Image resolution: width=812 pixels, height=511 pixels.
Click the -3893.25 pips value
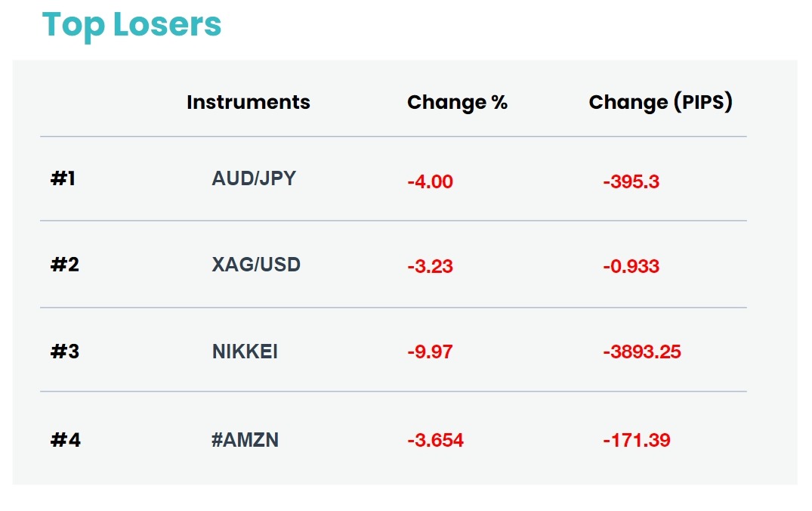pyautogui.click(x=642, y=352)
